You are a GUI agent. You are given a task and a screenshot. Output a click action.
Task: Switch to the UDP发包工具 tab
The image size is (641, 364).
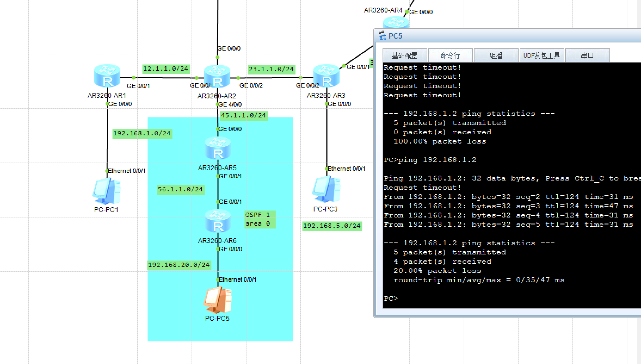tap(541, 56)
